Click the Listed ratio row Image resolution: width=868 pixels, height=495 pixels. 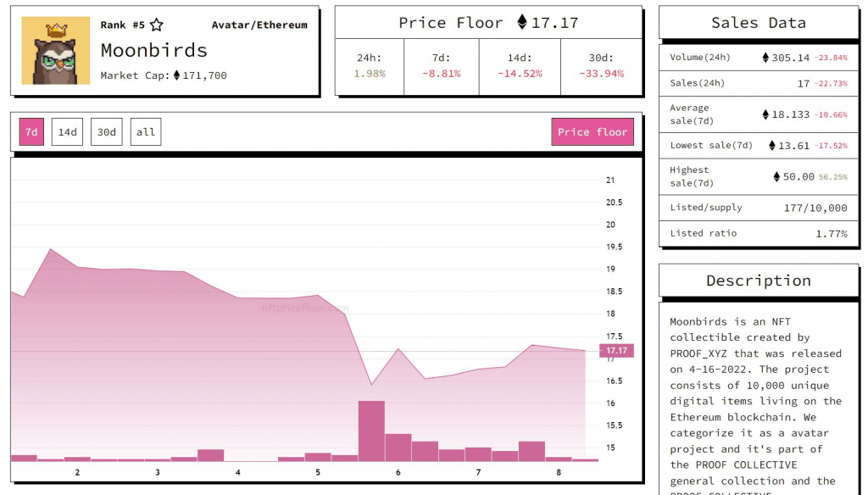(x=759, y=234)
